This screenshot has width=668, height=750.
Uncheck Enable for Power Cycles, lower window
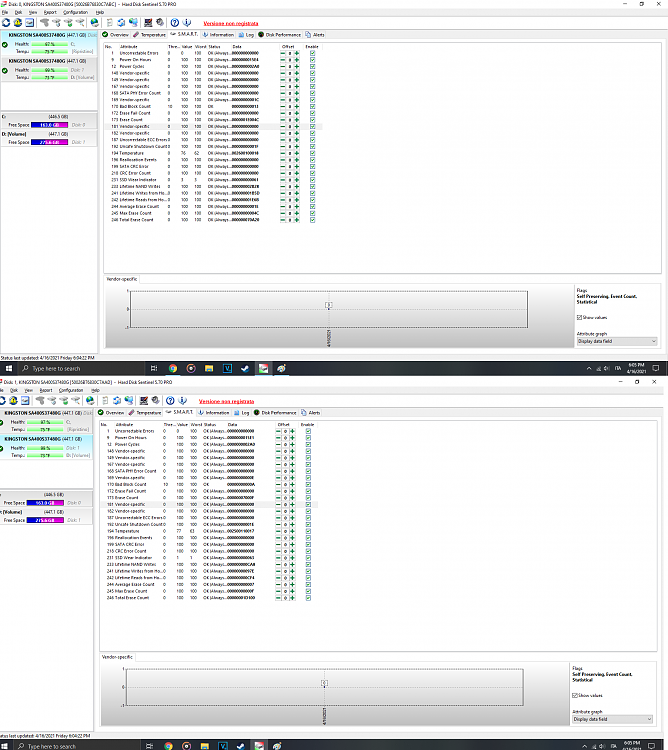click(308, 444)
